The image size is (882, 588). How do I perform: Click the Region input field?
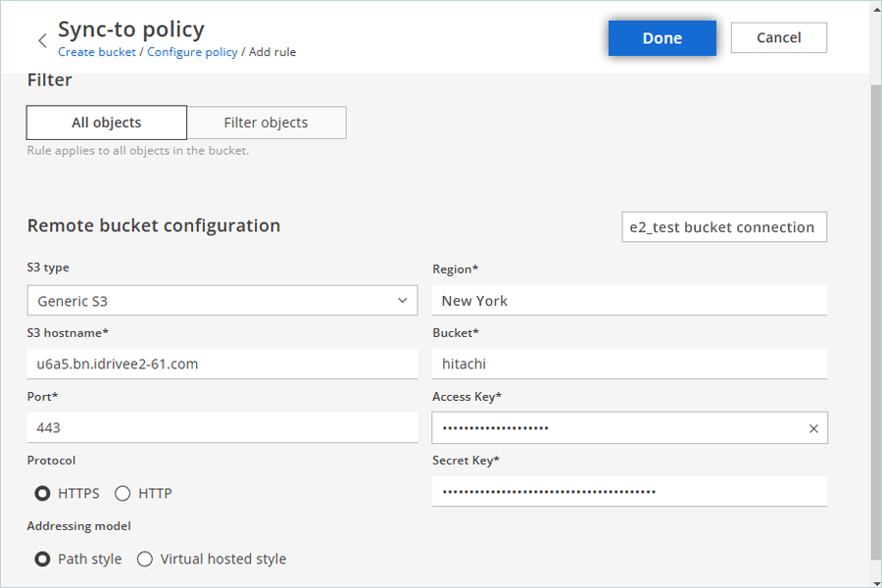629,301
